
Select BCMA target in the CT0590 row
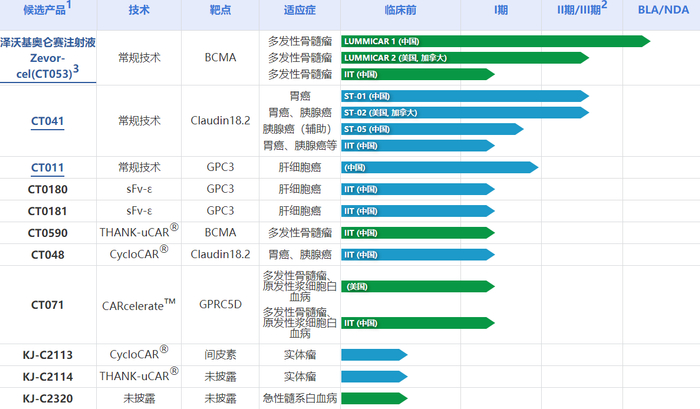220,233
